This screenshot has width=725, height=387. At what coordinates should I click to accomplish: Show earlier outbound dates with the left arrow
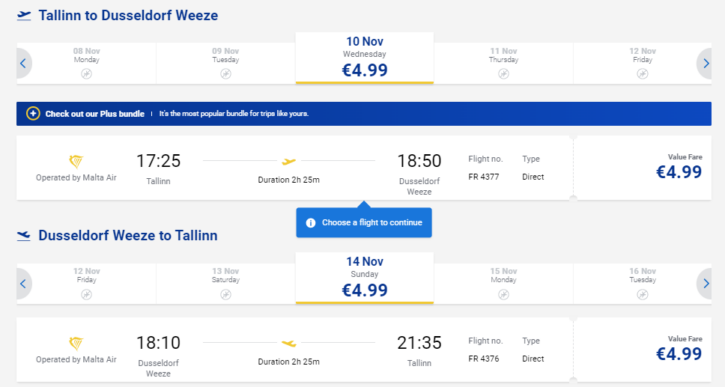(x=23, y=63)
